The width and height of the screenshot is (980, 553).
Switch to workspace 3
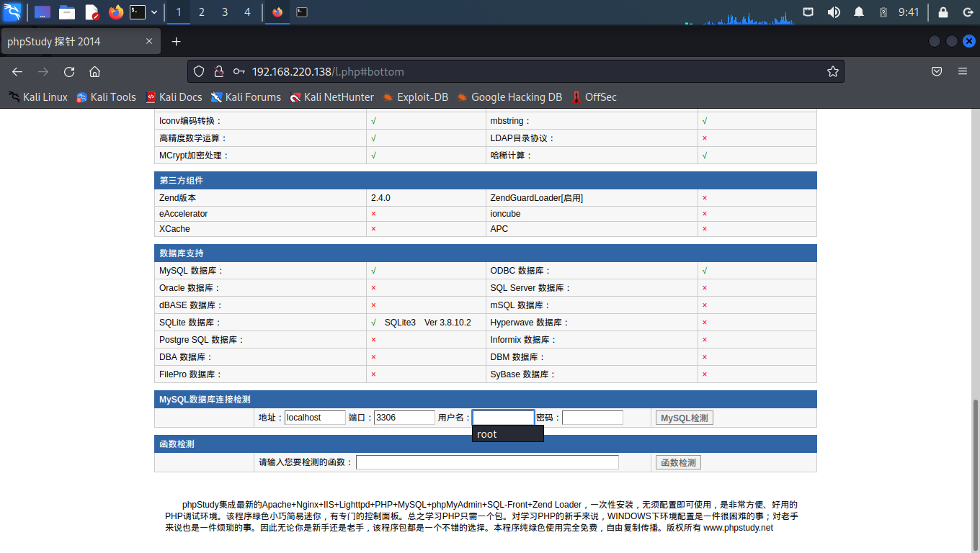coord(225,12)
